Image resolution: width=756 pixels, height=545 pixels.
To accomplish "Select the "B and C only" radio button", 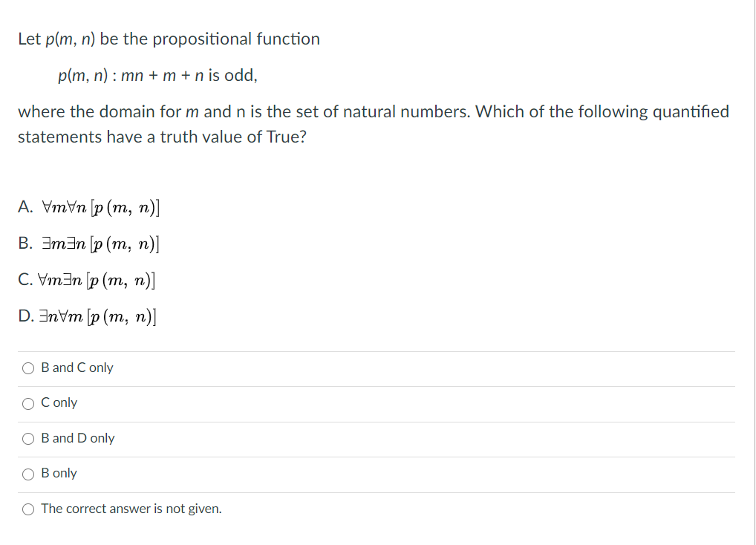I will [x=27, y=368].
